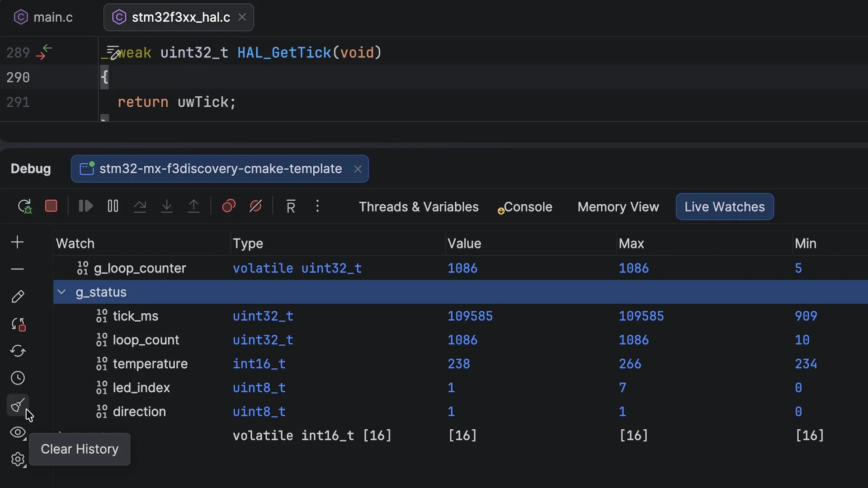Click the gutter icon on line 289
Screen dimensions: 868x488
pos(44,52)
